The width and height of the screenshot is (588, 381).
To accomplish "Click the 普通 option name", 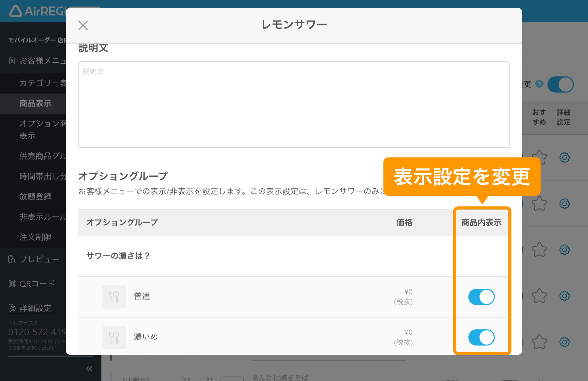I will (142, 296).
